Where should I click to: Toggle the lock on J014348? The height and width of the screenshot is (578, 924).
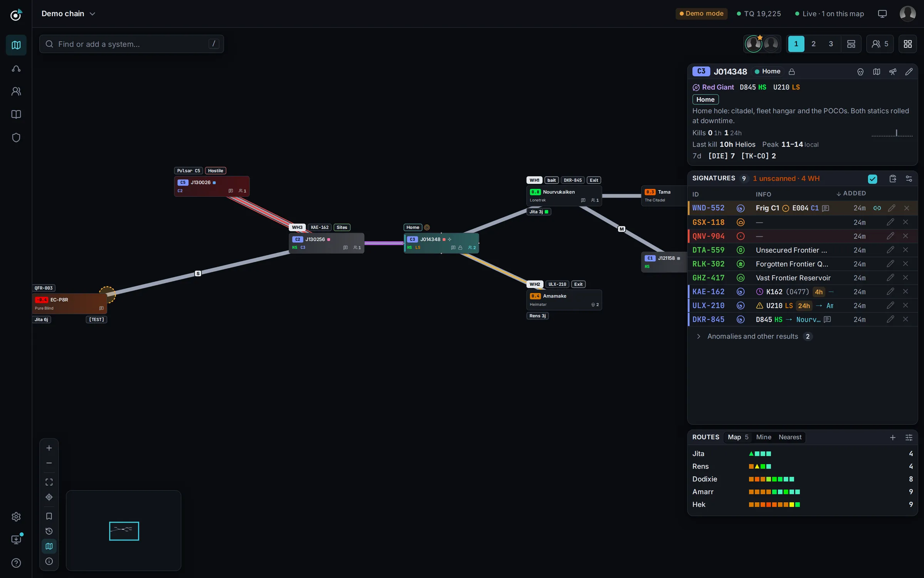pyautogui.click(x=792, y=72)
